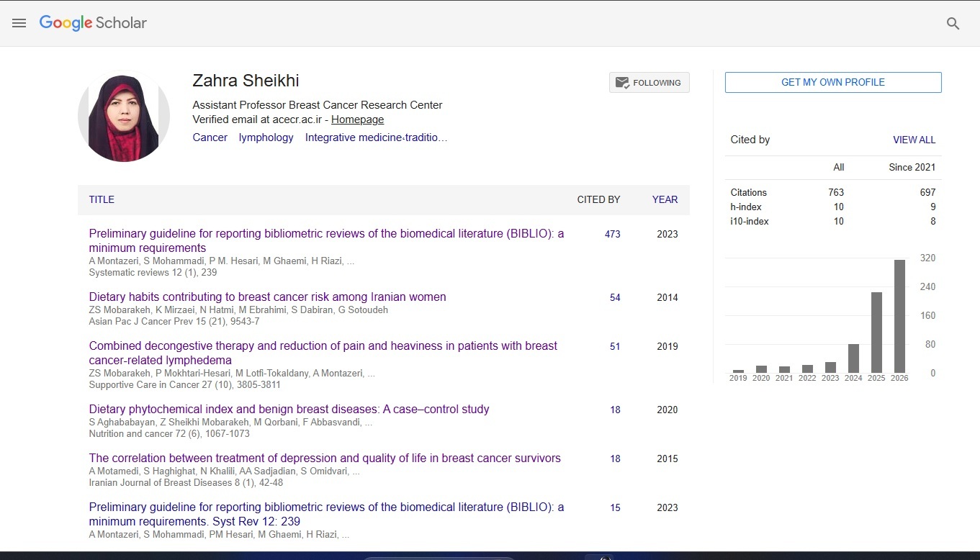View Zahra Sheikhi's profile photo
The image size is (980, 560).
point(124,116)
